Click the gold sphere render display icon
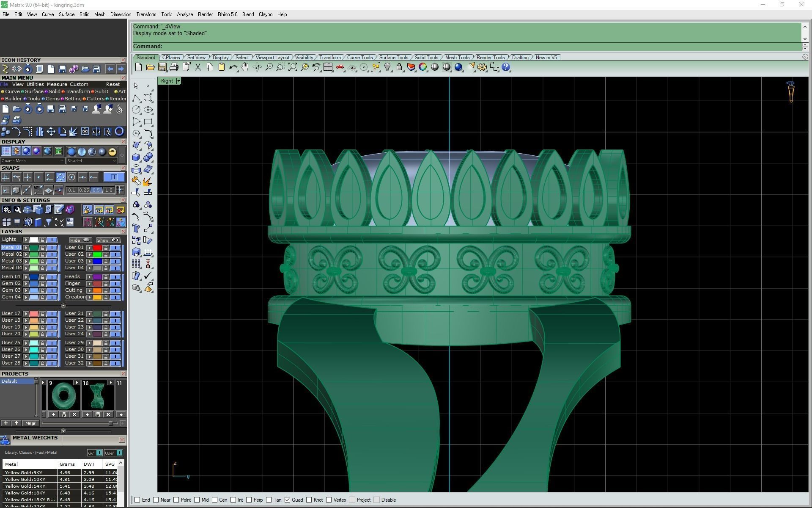812x508 pixels. coord(112,152)
